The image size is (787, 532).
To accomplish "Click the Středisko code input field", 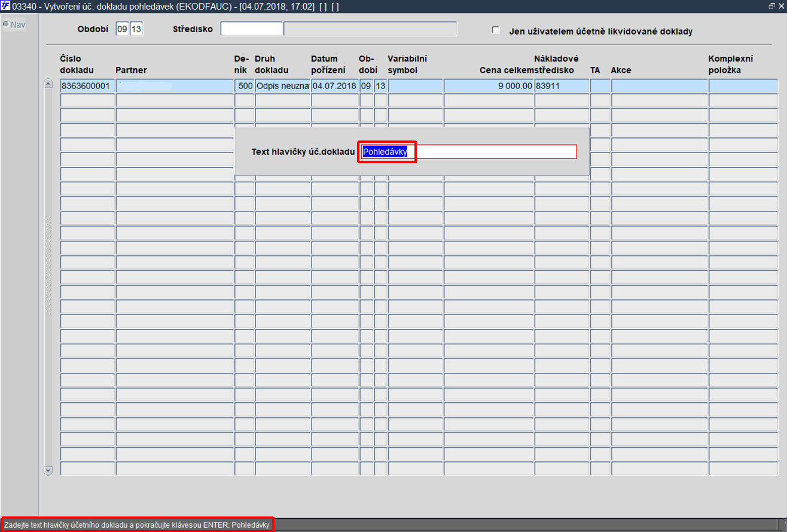I will (251, 29).
